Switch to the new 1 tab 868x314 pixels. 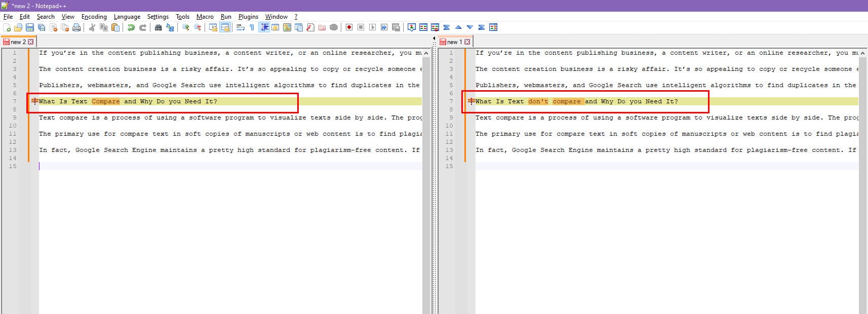[x=455, y=42]
